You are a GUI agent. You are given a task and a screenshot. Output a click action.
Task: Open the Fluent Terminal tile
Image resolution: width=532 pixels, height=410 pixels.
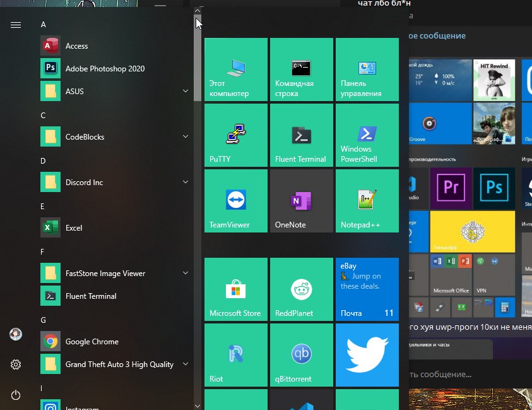click(x=301, y=135)
